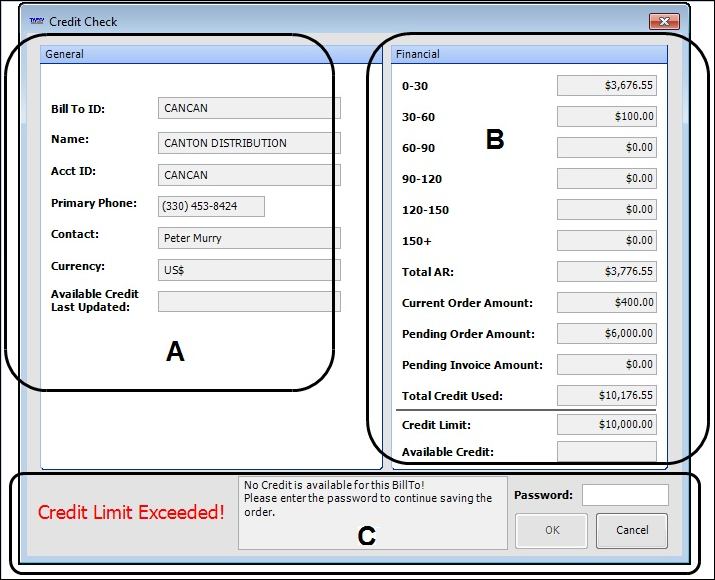
Task: Click the '150+' aging label
Action: (x=417, y=241)
